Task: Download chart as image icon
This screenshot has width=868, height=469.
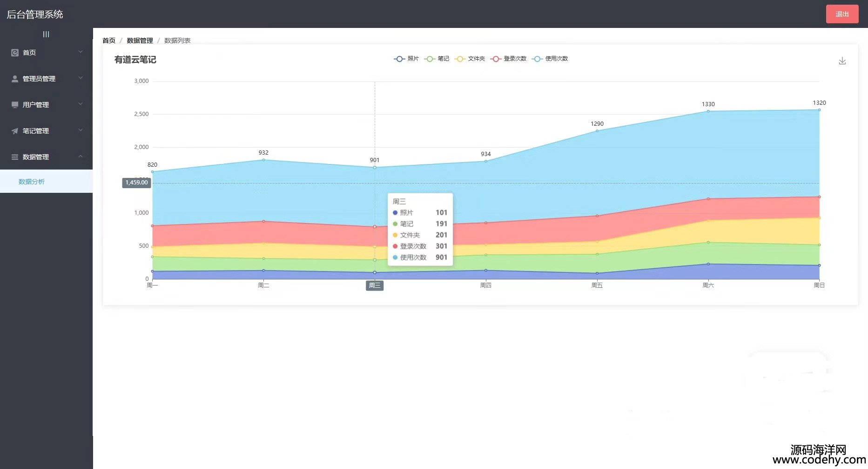Action: (x=842, y=61)
